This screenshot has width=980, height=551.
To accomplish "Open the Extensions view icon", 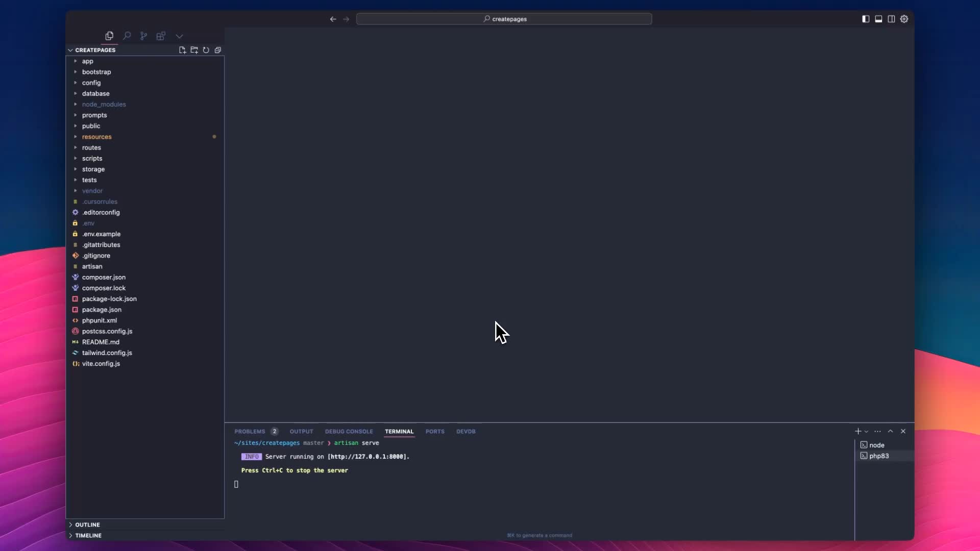I will pyautogui.click(x=161, y=36).
